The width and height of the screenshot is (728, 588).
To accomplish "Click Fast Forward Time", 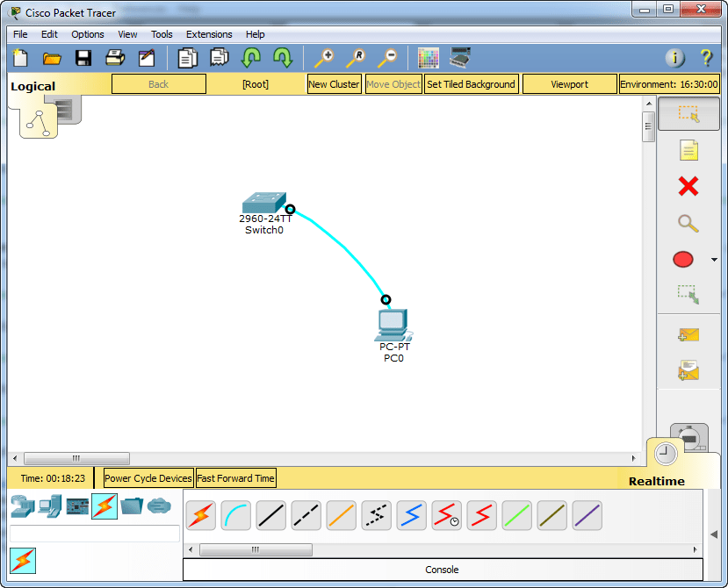I will tap(234, 477).
